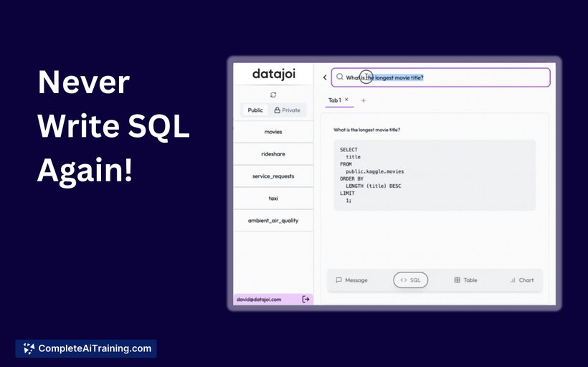Click the question search input field
This screenshot has height=367, width=588.
(x=440, y=77)
